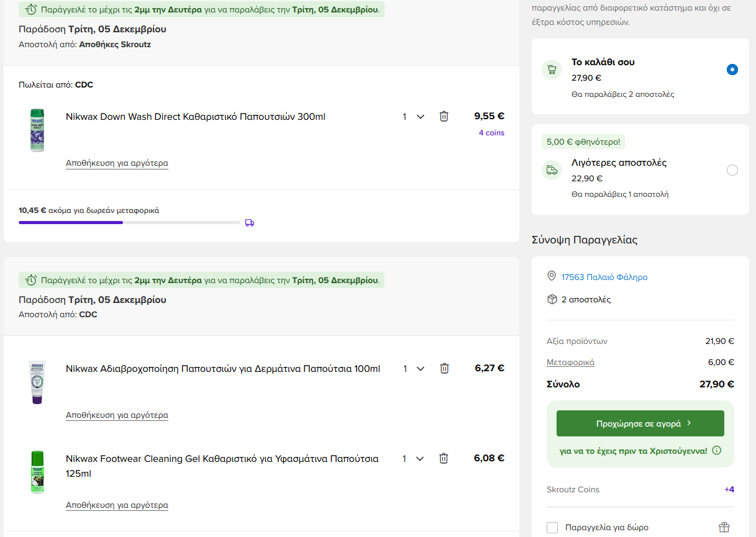Tick the Παραγγελία για δώρο checkbox
Image resolution: width=756 pixels, height=537 pixels.
point(552,528)
